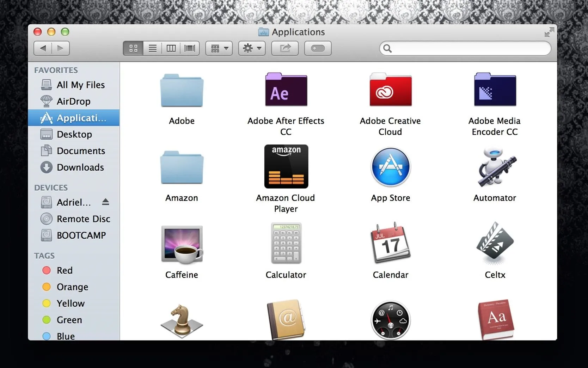Open the Amazon folder

pyautogui.click(x=182, y=167)
